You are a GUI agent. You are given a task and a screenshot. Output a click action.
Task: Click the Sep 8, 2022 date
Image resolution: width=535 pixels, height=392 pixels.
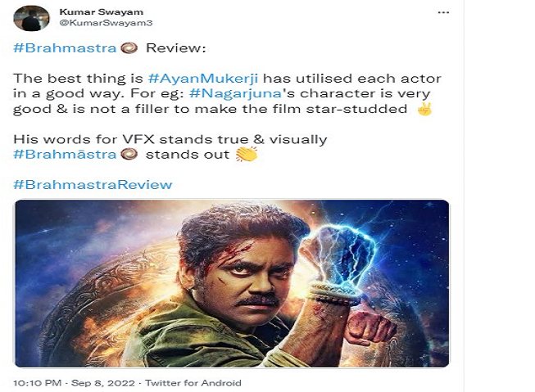[103, 383]
